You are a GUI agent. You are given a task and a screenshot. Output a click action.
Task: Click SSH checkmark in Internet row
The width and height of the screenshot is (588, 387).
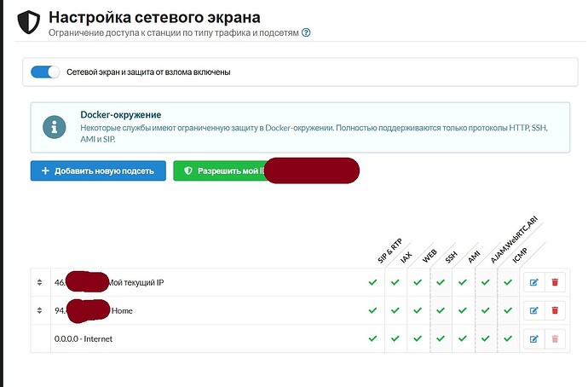pyautogui.click(x=441, y=338)
